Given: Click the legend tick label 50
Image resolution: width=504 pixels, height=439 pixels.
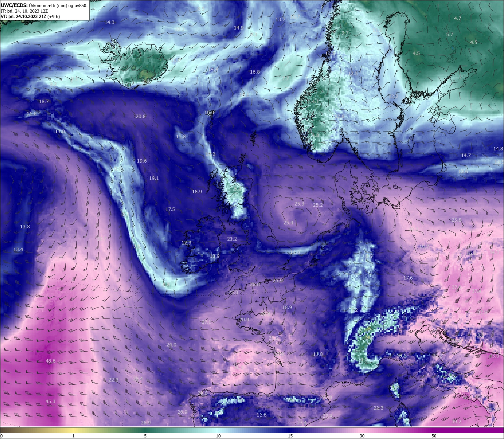Looking at the screenshot, I should 434,436.
